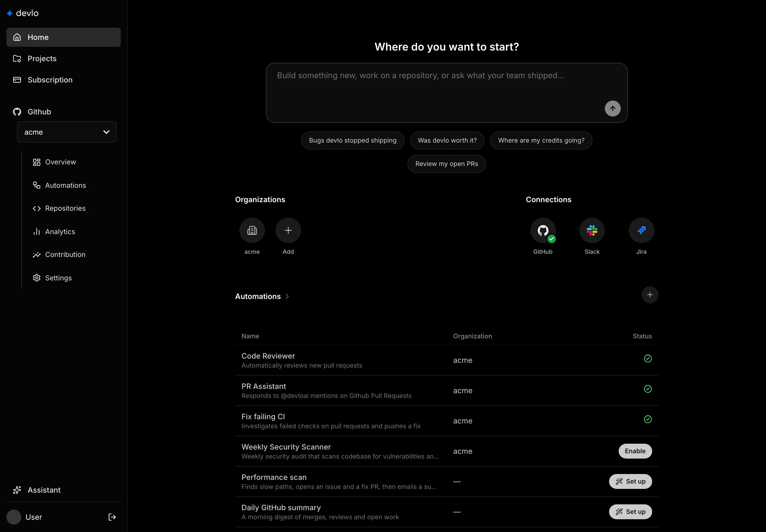Click the Code Reviewer enabled status checkmark
The image size is (766, 532).
click(x=648, y=359)
